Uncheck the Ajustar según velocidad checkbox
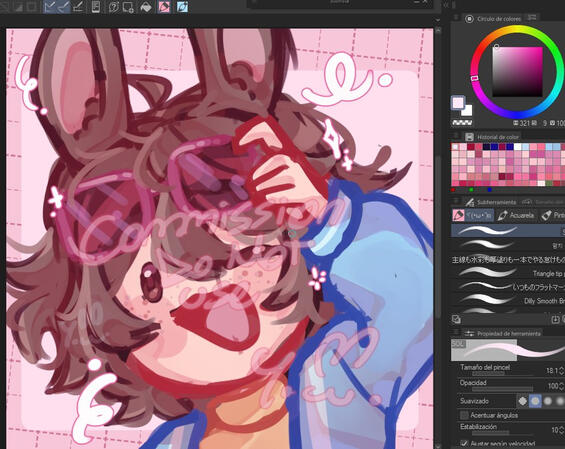This screenshot has height=449, width=565. pos(464,443)
